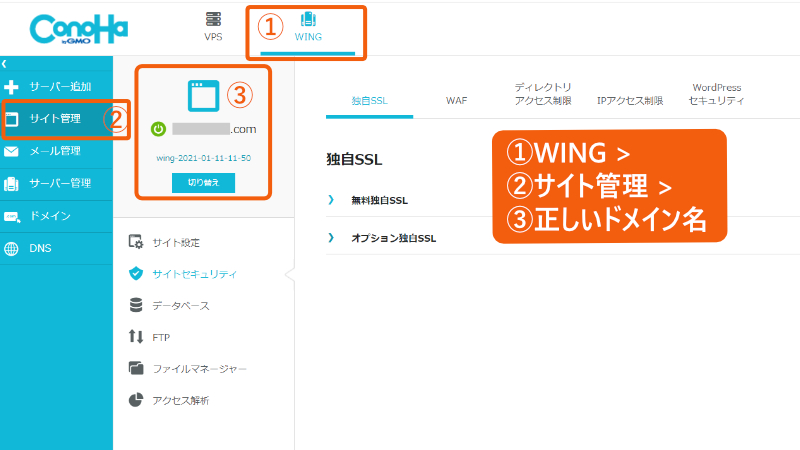Click the オプション独自SSL row label
This screenshot has height=450, width=800.
[393, 238]
